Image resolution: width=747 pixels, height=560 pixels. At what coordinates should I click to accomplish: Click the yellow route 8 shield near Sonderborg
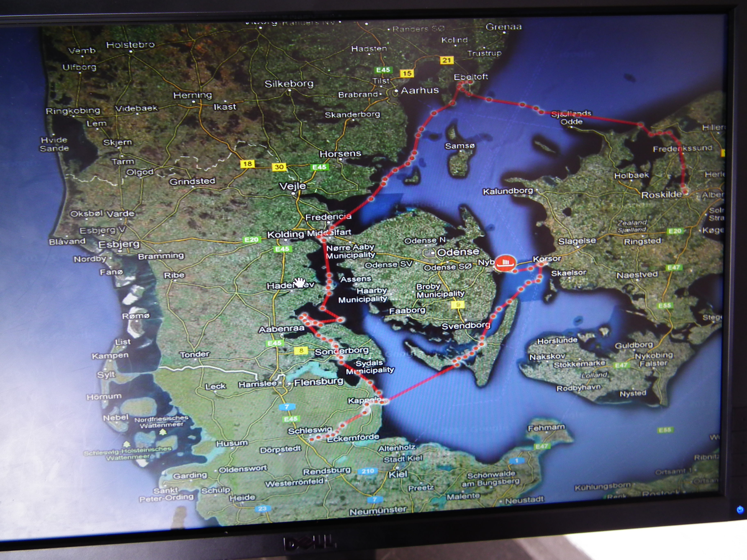click(301, 350)
